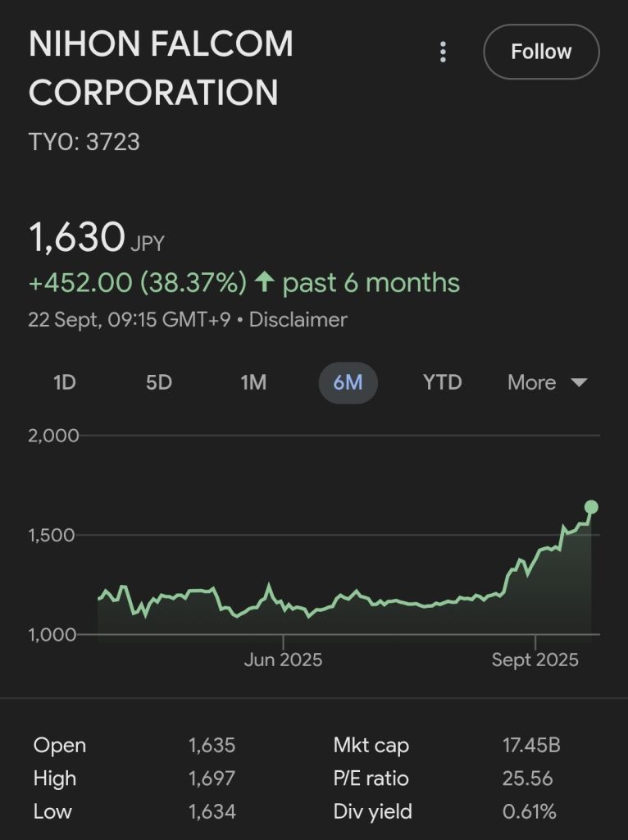
Task: Click the Mkt cap value 17.45B
Action: tap(531, 745)
